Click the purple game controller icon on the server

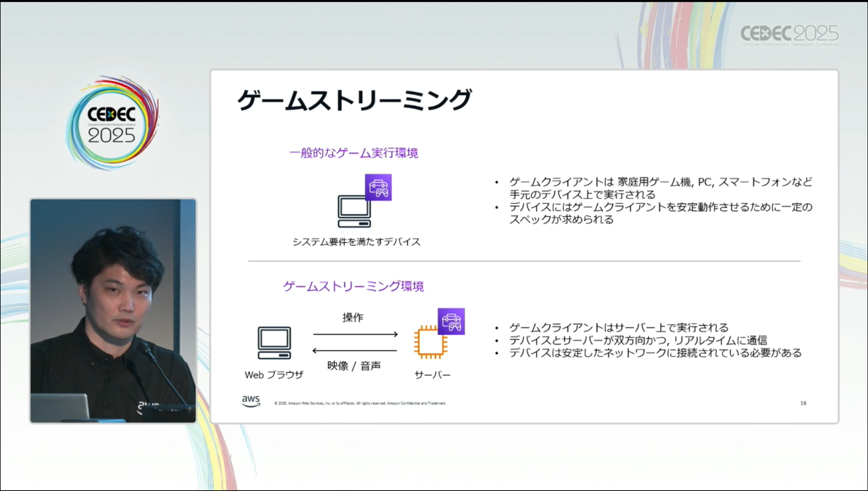(x=451, y=321)
